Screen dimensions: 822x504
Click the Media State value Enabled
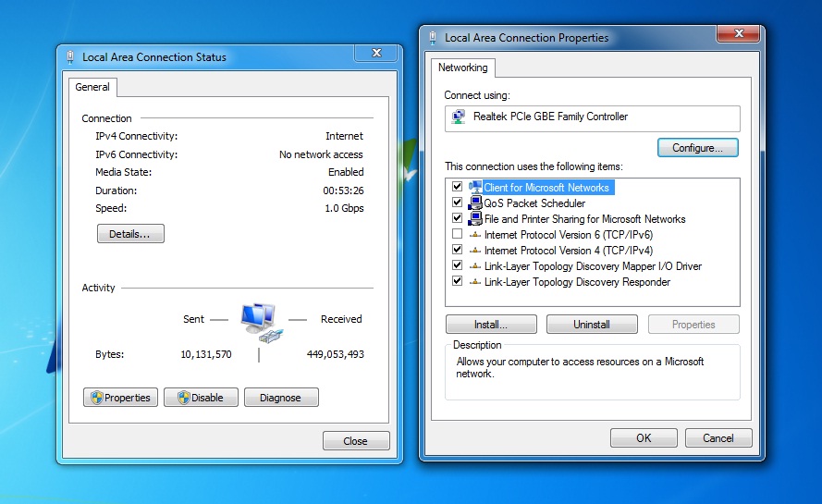pyautogui.click(x=346, y=172)
